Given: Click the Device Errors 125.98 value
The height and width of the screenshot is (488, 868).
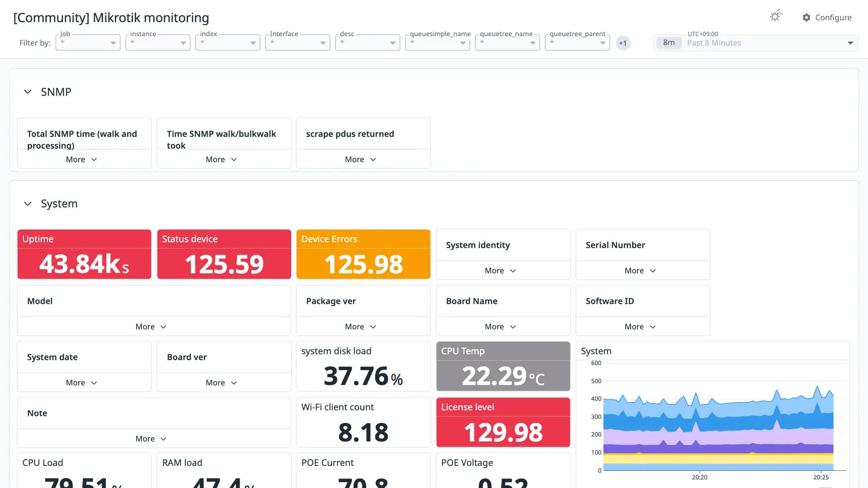Looking at the screenshot, I should pos(363,264).
